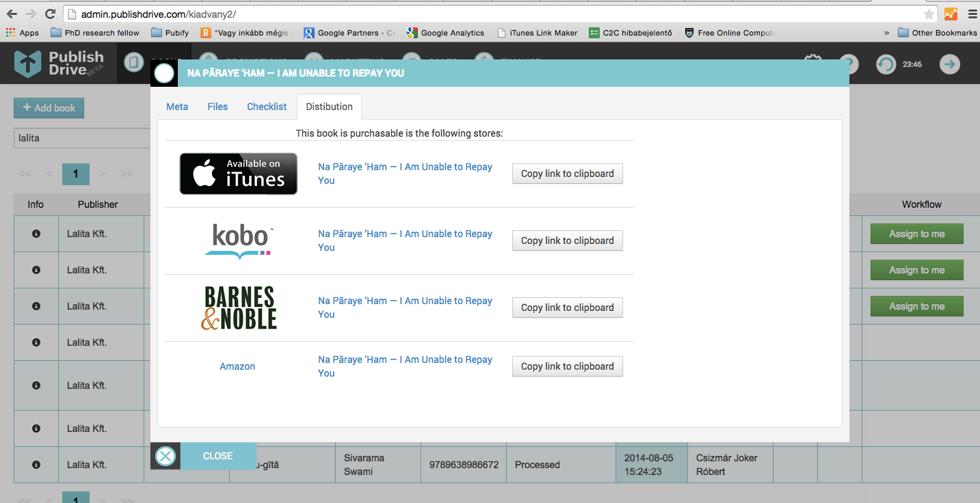Open the PhD research fellow bookmark folder

pos(94,33)
